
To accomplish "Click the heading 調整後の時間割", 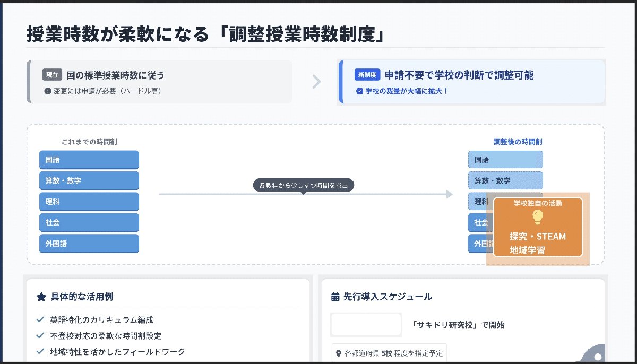I will click(518, 142).
